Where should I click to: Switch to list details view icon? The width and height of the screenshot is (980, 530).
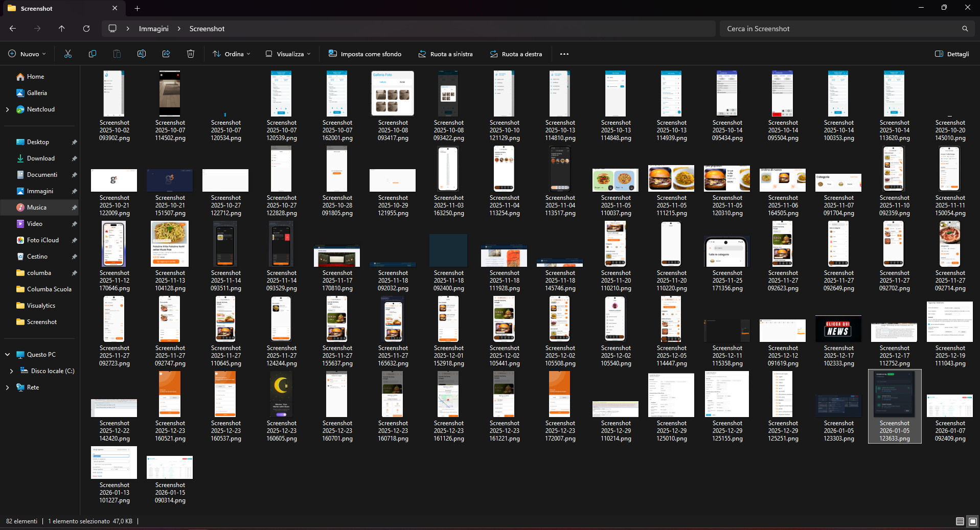pos(960,521)
